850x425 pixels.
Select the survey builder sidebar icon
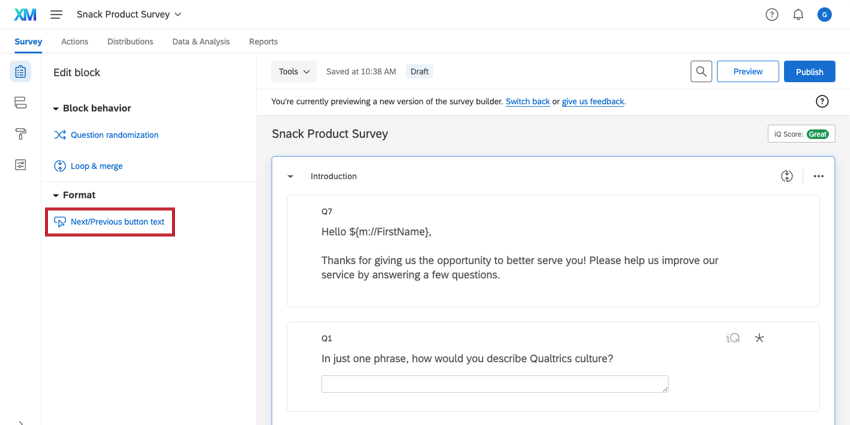point(20,72)
